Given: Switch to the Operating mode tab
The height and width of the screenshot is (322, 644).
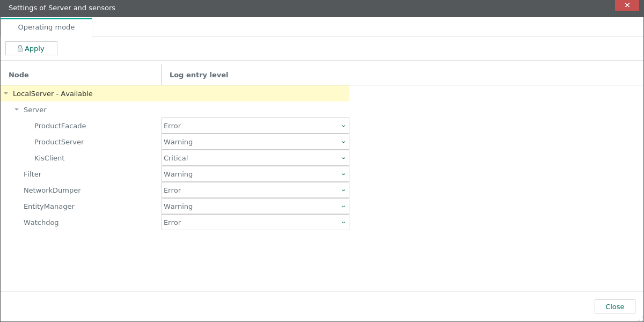Looking at the screenshot, I should 46,27.
